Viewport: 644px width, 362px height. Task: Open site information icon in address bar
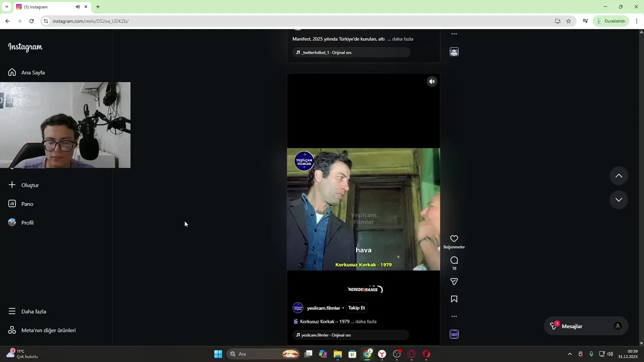point(46,21)
